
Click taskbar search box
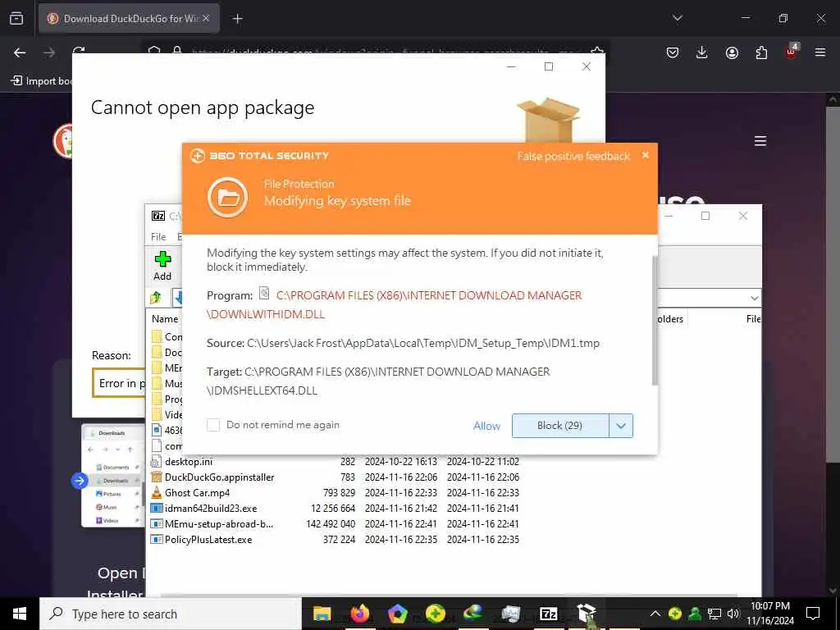click(x=171, y=614)
